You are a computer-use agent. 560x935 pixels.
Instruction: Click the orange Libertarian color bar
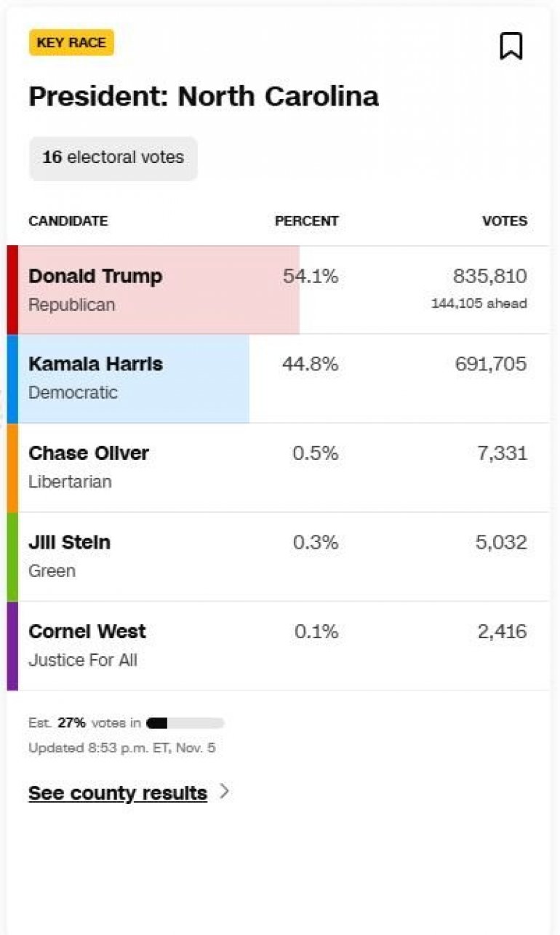[x=12, y=468]
